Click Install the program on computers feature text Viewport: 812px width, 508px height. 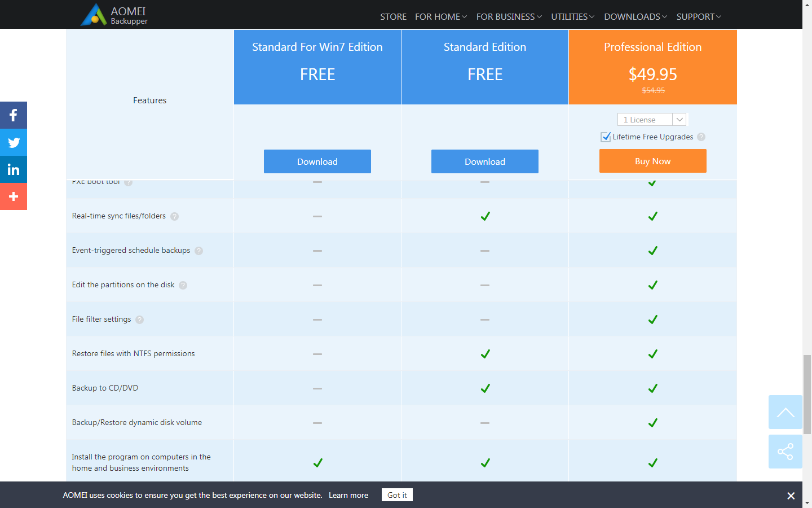pyautogui.click(x=141, y=463)
